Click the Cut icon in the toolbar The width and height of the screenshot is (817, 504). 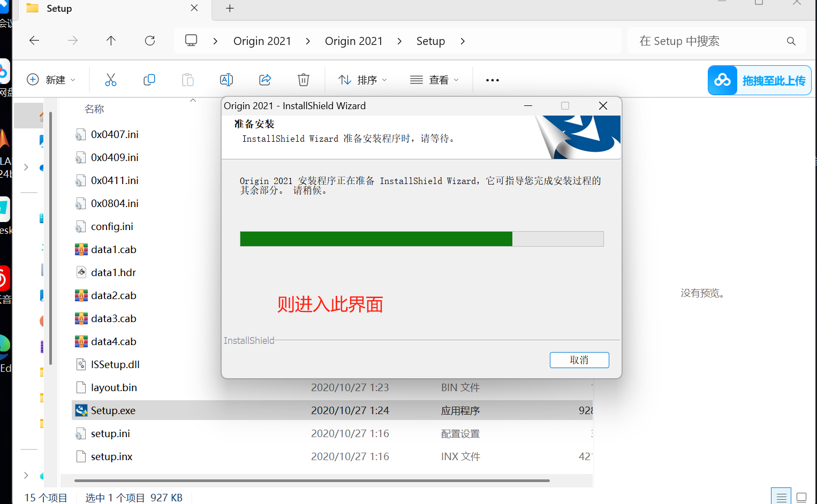click(x=111, y=79)
